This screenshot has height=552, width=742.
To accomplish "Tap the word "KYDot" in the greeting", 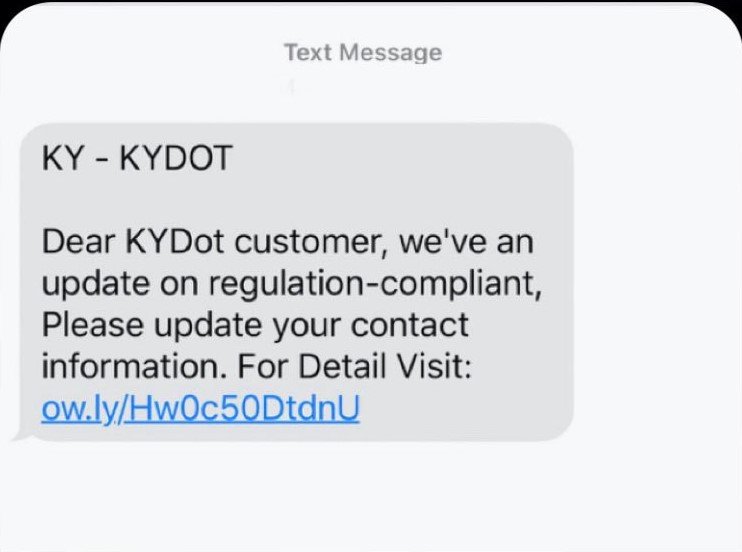I will coord(175,242).
